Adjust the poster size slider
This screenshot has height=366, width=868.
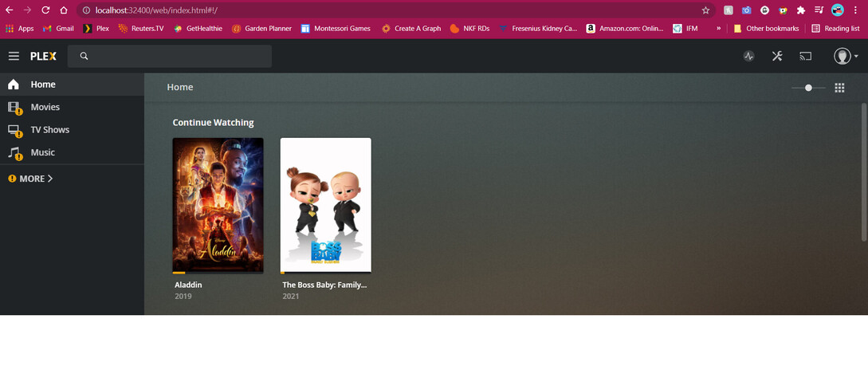tap(808, 88)
